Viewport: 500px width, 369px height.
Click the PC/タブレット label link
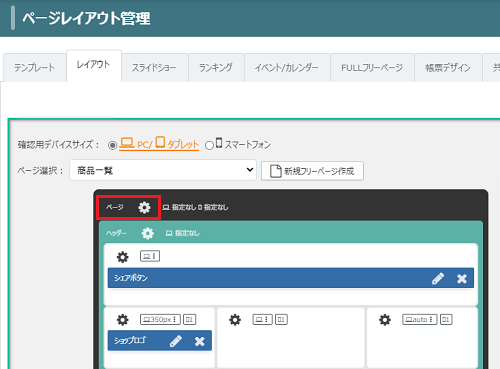[x=159, y=144]
